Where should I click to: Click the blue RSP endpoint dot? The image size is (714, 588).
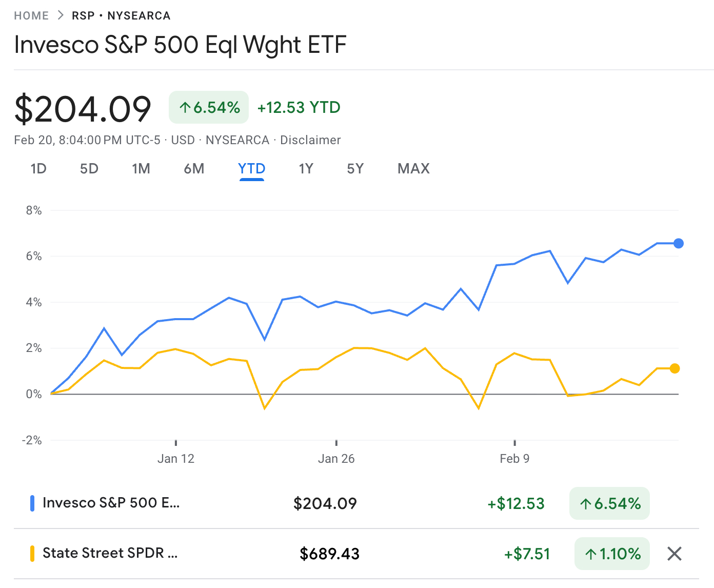(x=678, y=243)
